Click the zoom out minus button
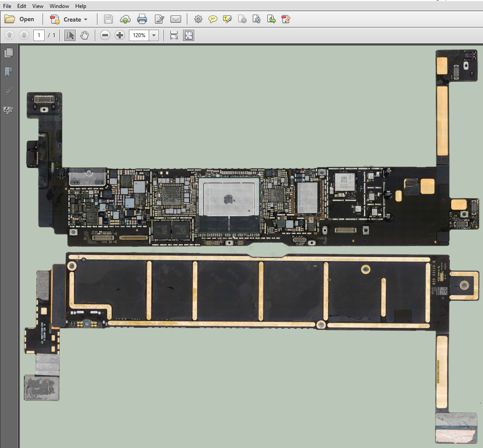This screenshot has height=448, width=483. pos(105,35)
